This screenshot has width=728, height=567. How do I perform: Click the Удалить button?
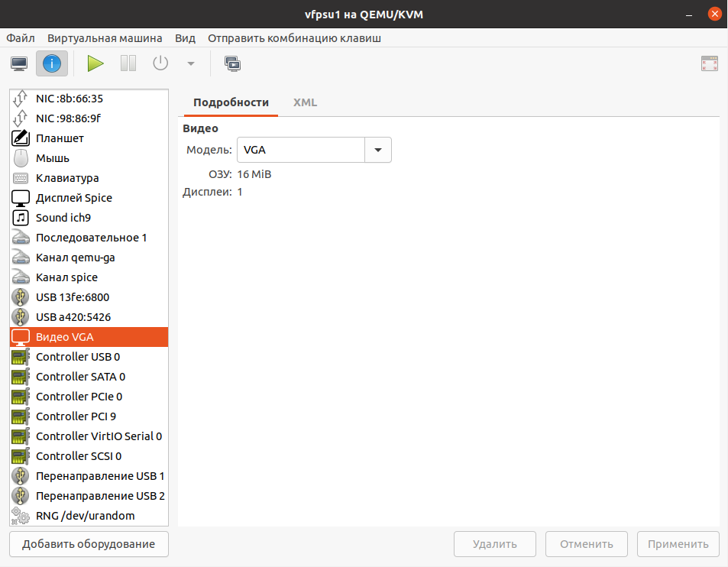pyautogui.click(x=495, y=544)
